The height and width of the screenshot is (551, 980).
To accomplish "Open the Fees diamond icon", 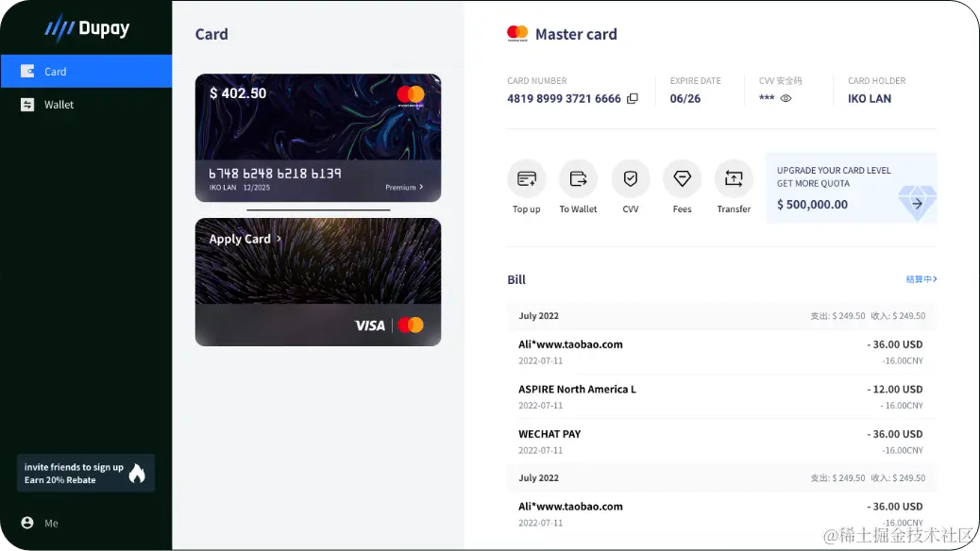I will coord(682,179).
